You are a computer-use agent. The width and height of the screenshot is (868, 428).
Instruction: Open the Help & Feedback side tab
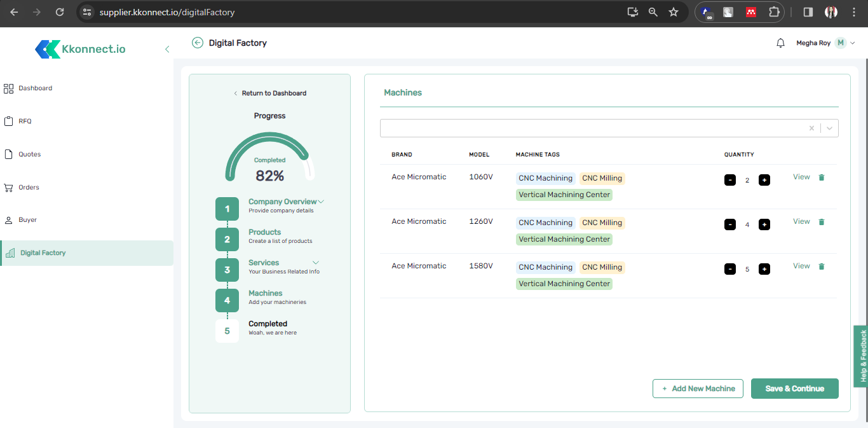pyautogui.click(x=862, y=356)
